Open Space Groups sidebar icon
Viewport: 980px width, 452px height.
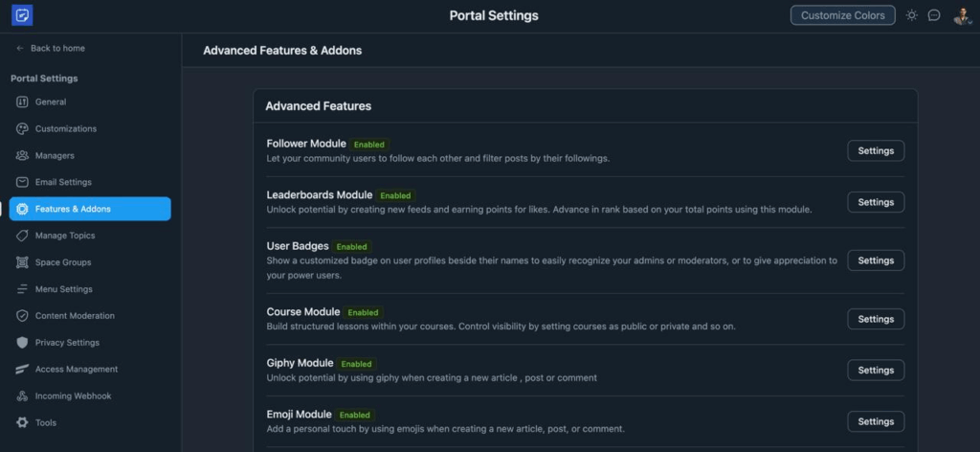coord(22,262)
